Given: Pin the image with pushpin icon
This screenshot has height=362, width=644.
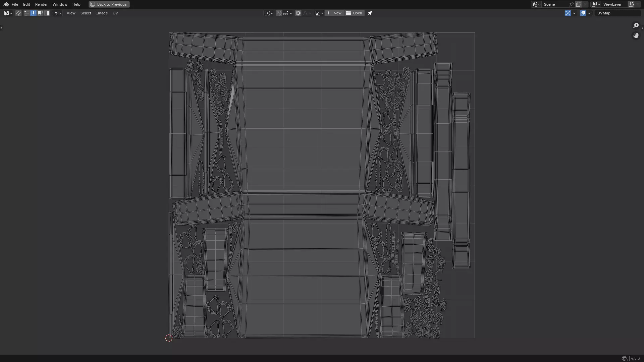Looking at the screenshot, I should [370, 13].
